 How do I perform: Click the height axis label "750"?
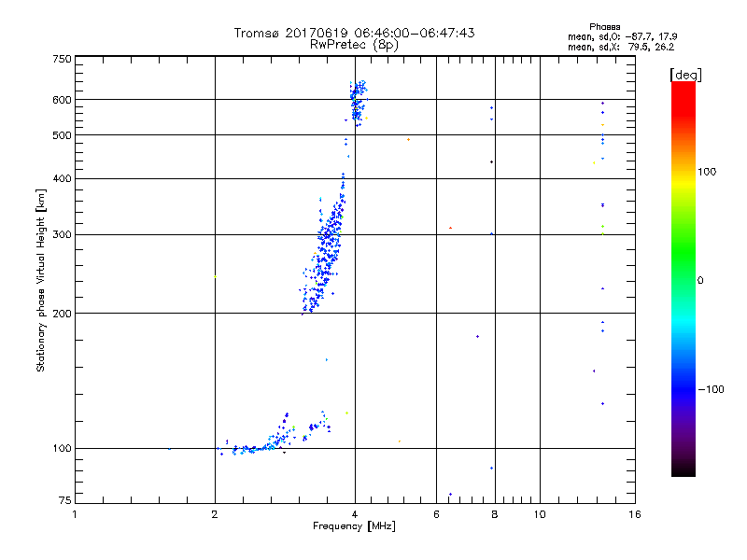[x=62, y=59]
